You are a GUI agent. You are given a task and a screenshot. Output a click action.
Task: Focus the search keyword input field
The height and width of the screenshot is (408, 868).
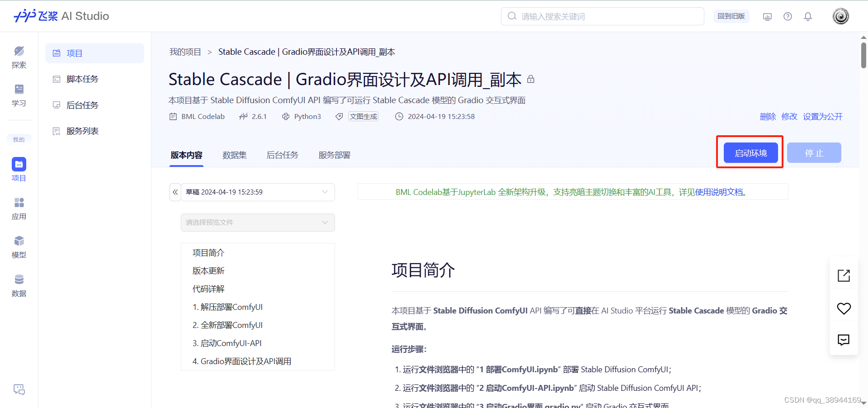coord(602,16)
